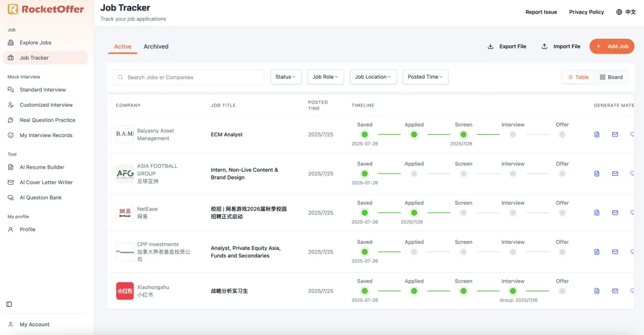The image size is (644, 335).
Task: Open Privacy Policy link
Action: 586,12
